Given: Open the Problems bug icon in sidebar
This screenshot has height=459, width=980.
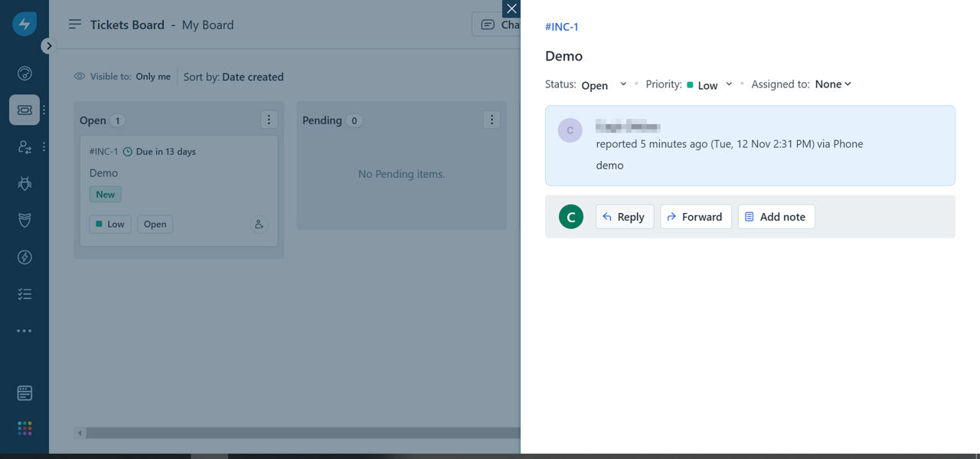Looking at the screenshot, I should tap(24, 184).
